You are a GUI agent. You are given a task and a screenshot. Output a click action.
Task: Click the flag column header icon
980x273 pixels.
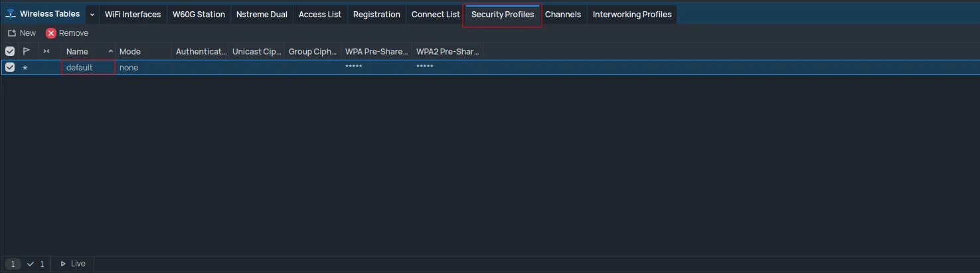(27, 51)
